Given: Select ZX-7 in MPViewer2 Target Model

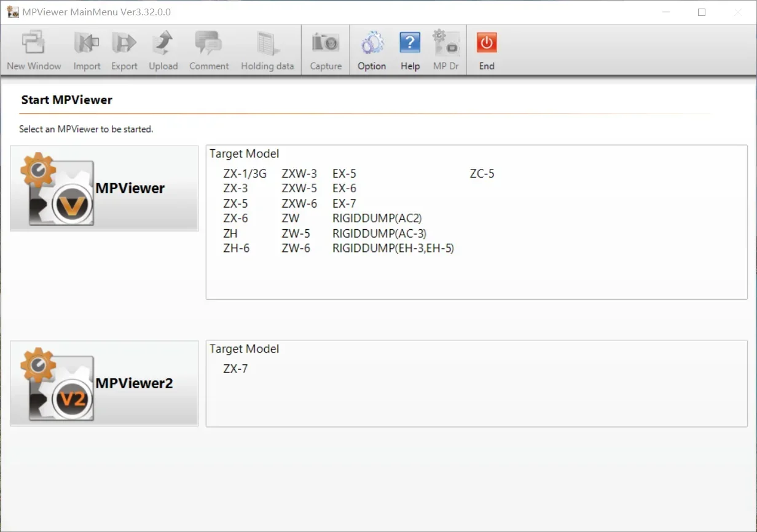Looking at the screenshot, I should (x=233, y=368).
